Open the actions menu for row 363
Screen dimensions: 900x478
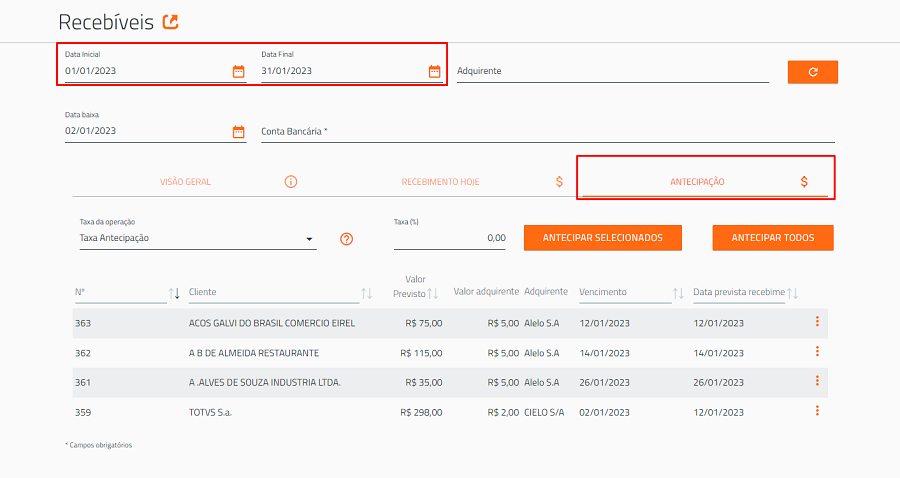817,322
